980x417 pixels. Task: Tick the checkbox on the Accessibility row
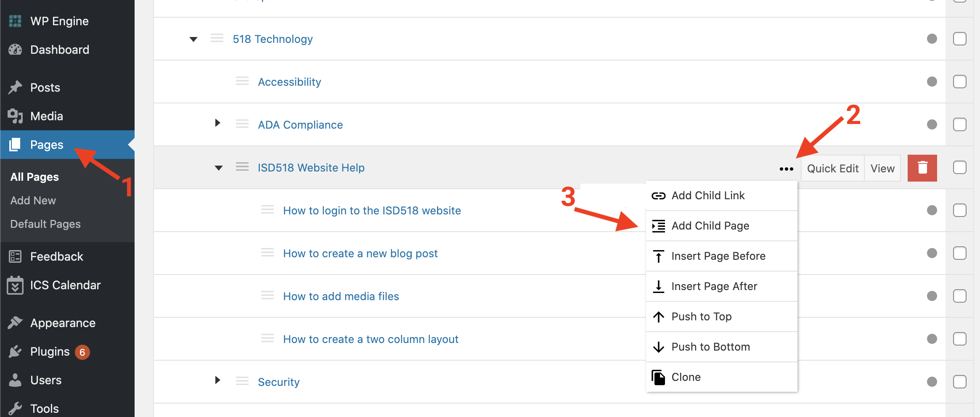tap(959, 82)
